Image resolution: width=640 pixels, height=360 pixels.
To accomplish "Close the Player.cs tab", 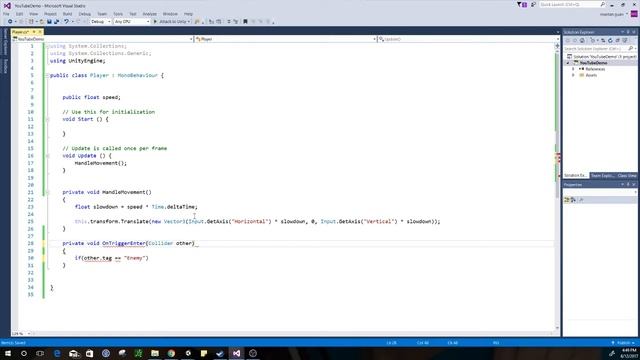I will point(40,32).
